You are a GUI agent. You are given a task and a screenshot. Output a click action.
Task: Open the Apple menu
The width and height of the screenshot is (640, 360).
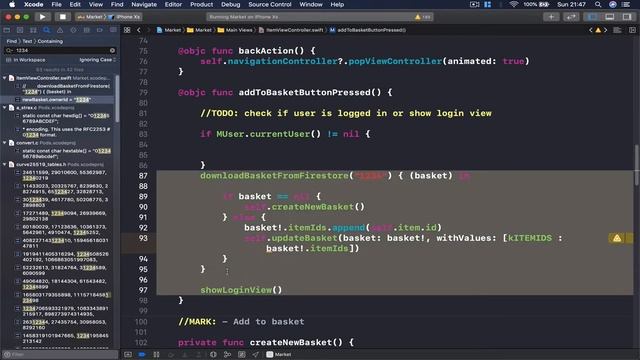[x=12, y=4]
